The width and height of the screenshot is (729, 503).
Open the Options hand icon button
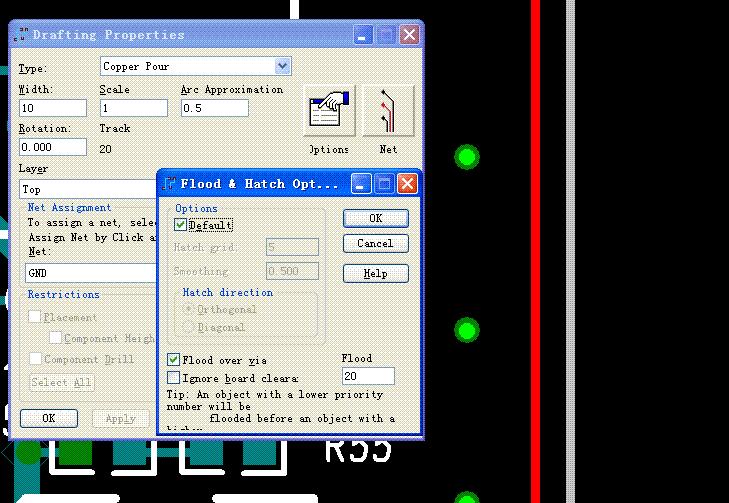tap(329, 111)
